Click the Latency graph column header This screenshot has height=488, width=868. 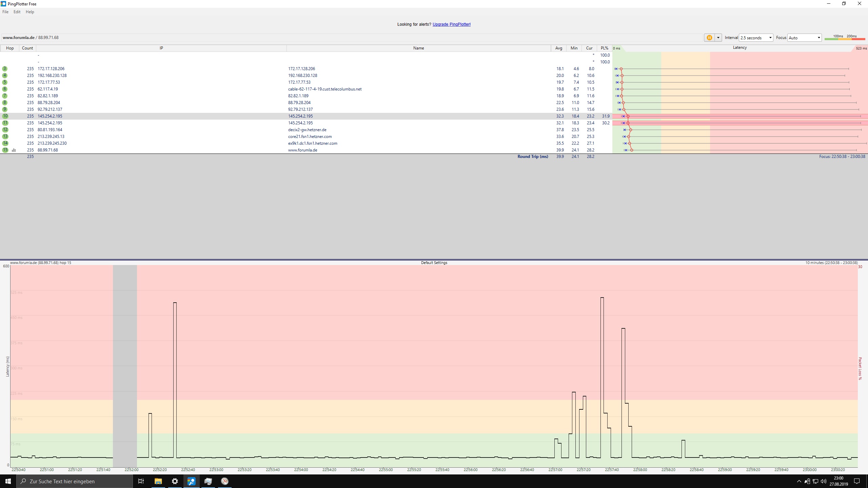pyautogui.click(x=740, y=48)
